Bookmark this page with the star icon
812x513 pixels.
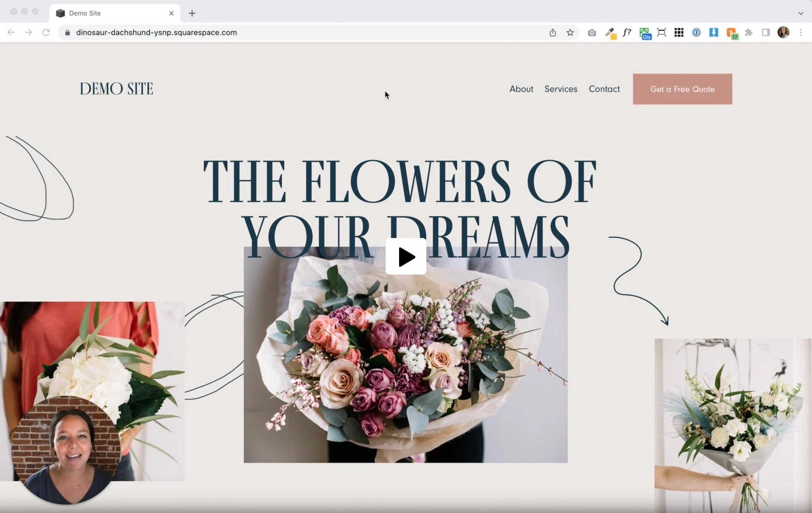coord(570,32)
